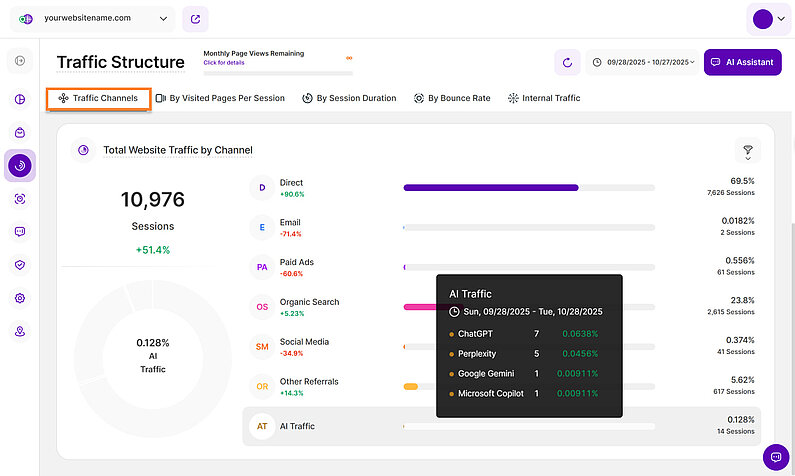Open the pie chart dashboard sidebar icon
Image resolution: width=795 pixels, height=476 pixels.
point(20,99)
